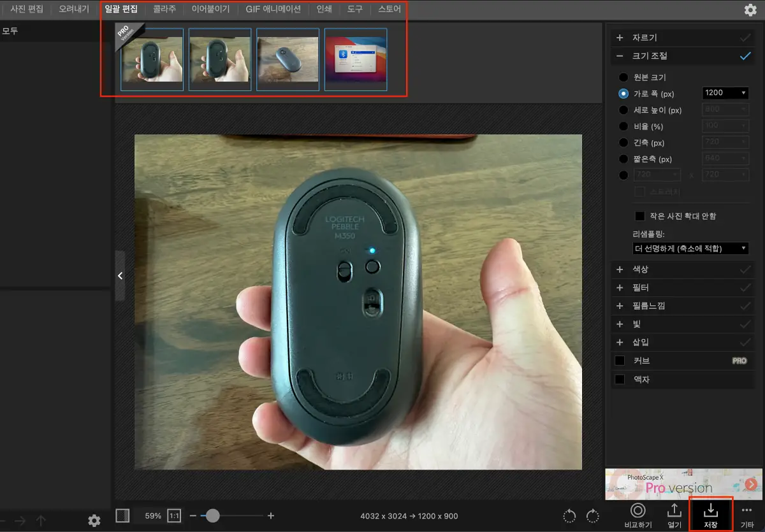
Task: Rotate the image counterclockwise
Action: (x=571, y=515)
